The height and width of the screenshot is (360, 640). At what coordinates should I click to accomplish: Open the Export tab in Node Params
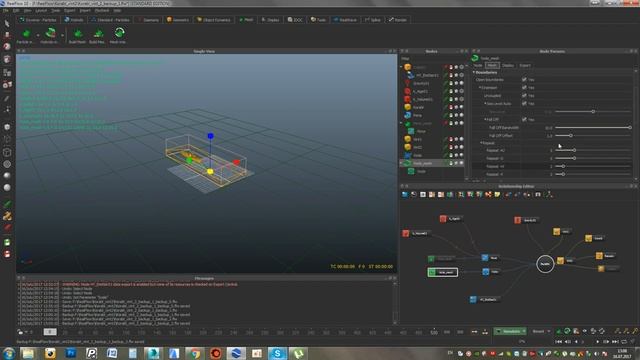pyautogui.click(x=525, y=65)
